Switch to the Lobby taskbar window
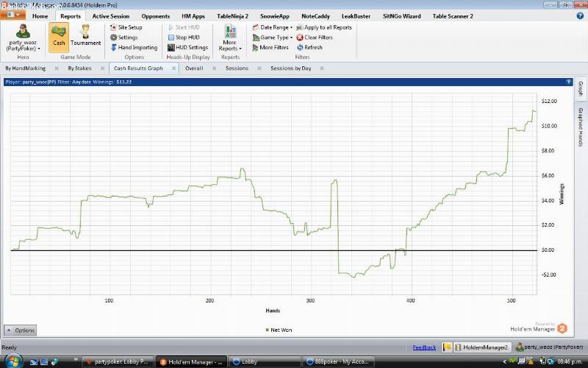Image resolution: width=588 pixels, height=368 pixels. (265, 362)
